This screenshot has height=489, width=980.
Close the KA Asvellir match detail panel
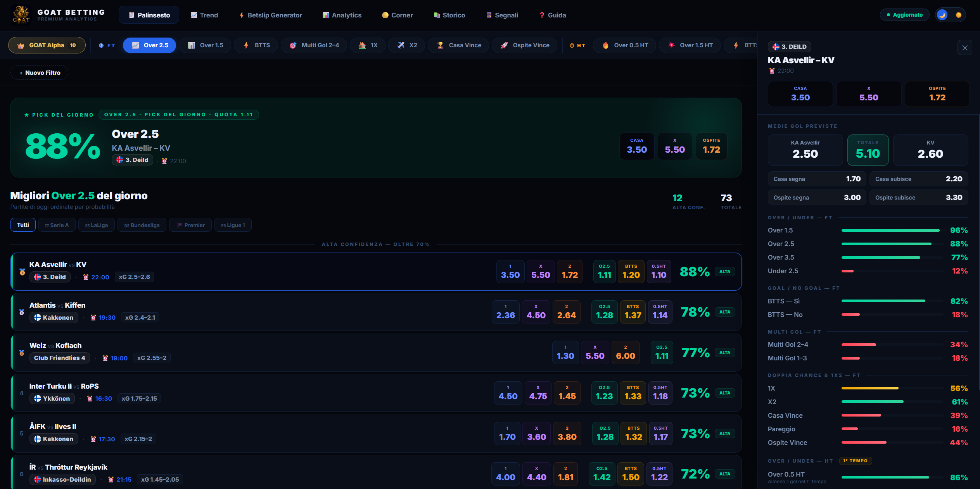[964, 48]
